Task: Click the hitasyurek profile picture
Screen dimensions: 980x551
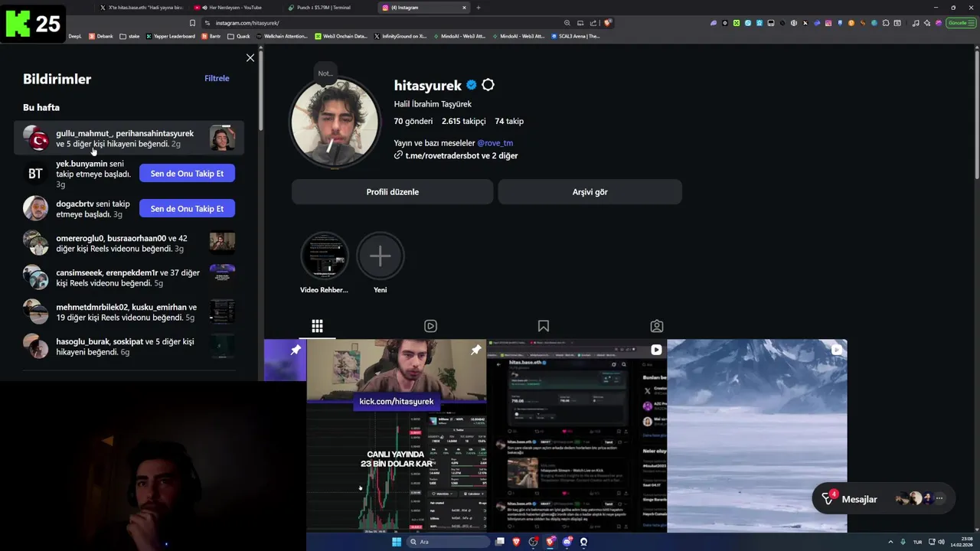Action: (x=334, y=122)
